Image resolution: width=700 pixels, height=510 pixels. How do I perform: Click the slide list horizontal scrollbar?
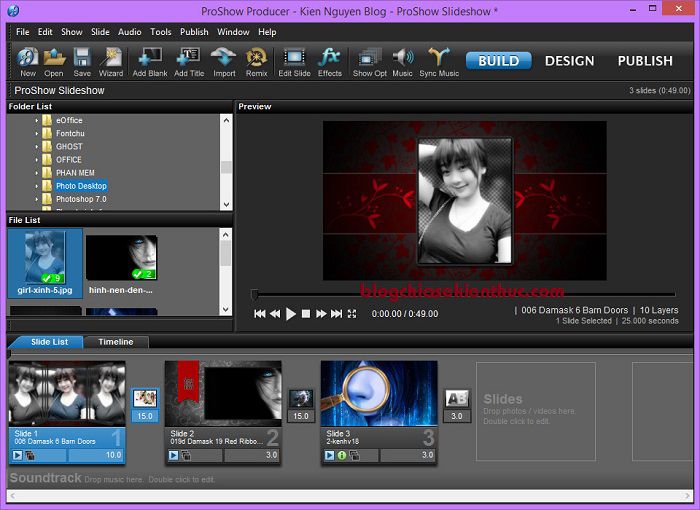(x=350, y=496)
